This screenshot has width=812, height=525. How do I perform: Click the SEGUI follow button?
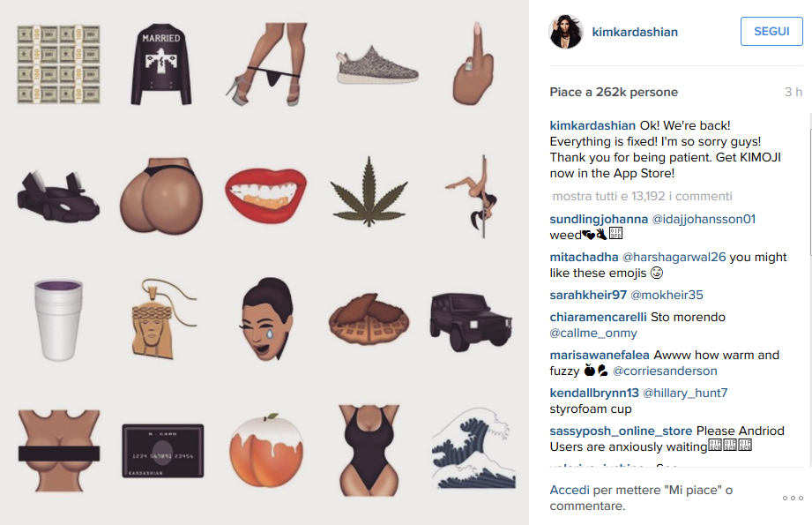click(x=771, y=31)
